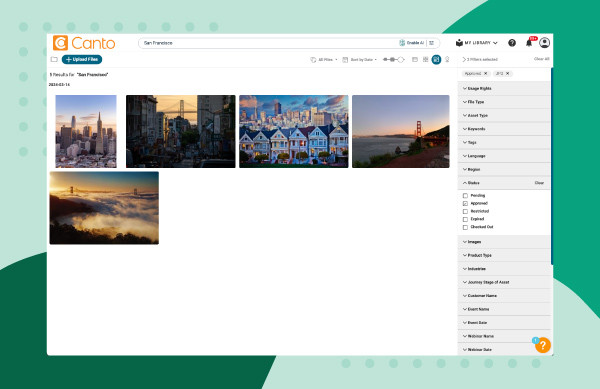Click the My Library book icon
The width and height of the screenshot is (600, 389).
(459, 43)
